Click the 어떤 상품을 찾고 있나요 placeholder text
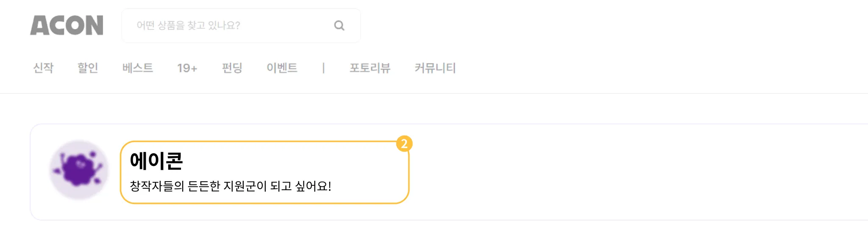 188,25
